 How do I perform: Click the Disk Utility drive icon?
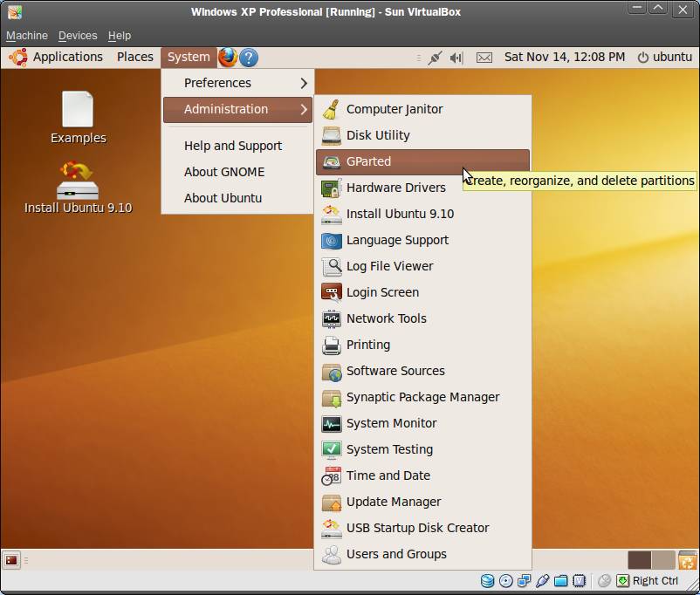pyautogui.click(x=331, y=136)
